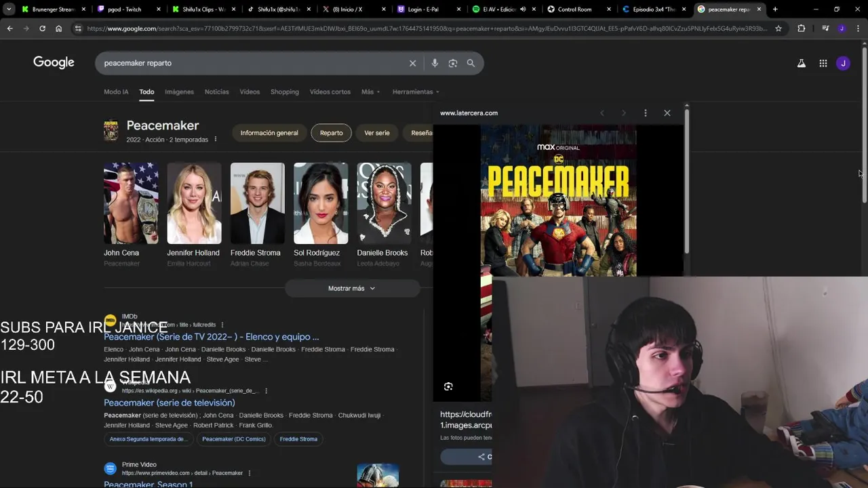The height and width of the screenshot is (488, 868).
Task: Open the latercera.com source link
Action: tap(469, 113)
